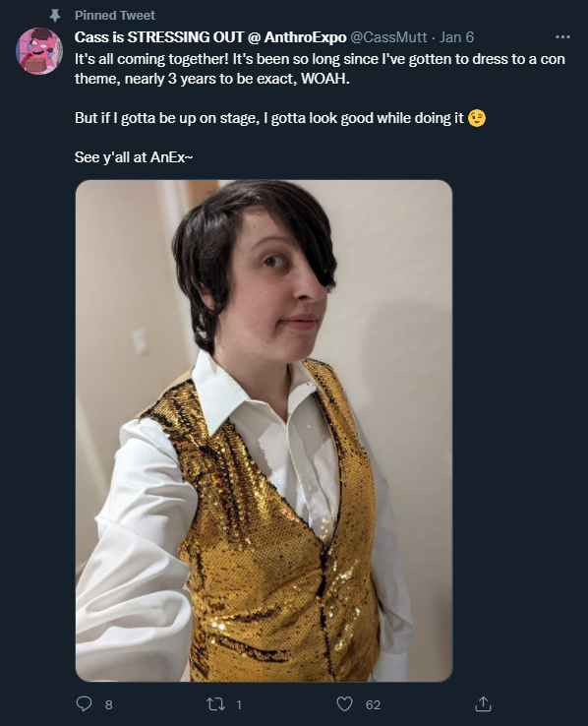
Task: Click the 'Pinned Tweet' label
Action: (115, 16)
